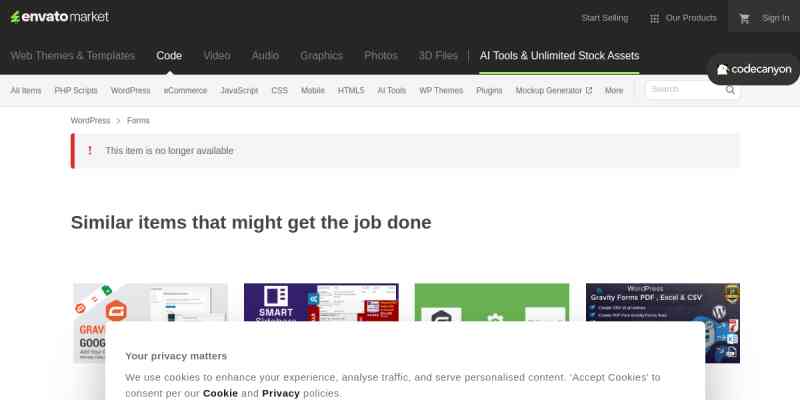Click the Envato Market logo
800x400 pixels.
pyautogui.click(x=60, y=17)
